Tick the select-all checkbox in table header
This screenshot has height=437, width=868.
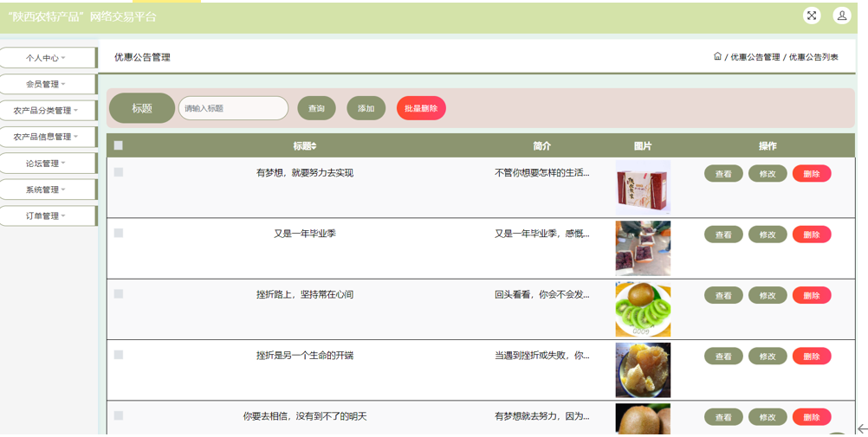(119, 145)
